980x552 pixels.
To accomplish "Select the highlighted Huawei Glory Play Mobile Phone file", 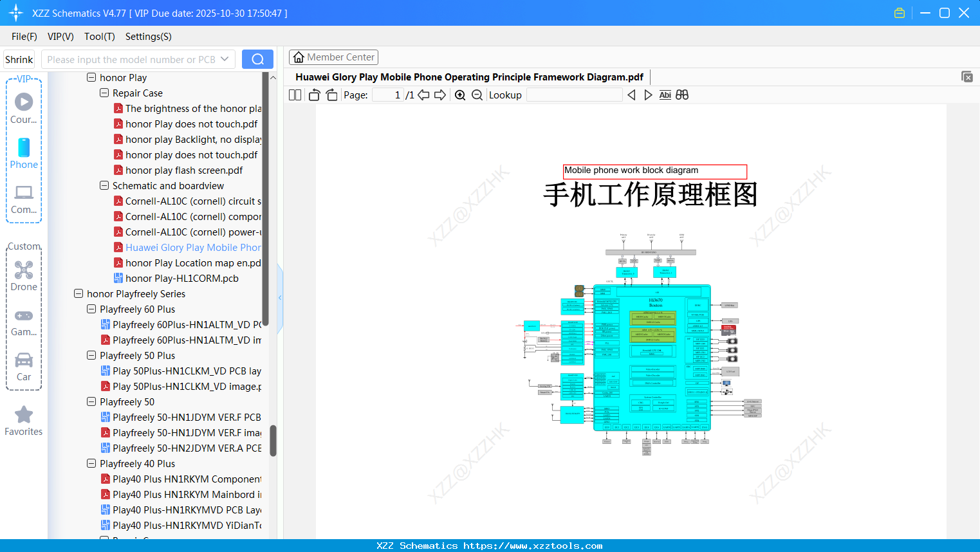I will (x=188, y=247).
